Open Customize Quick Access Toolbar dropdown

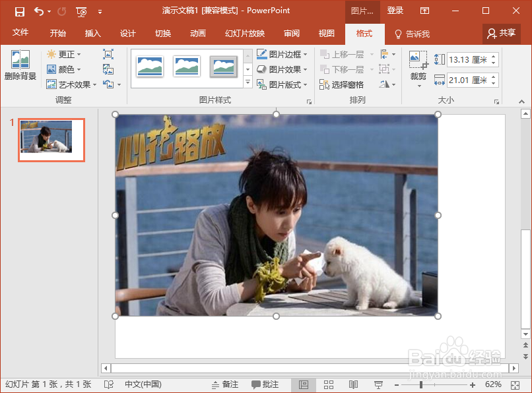click(100, 12)
